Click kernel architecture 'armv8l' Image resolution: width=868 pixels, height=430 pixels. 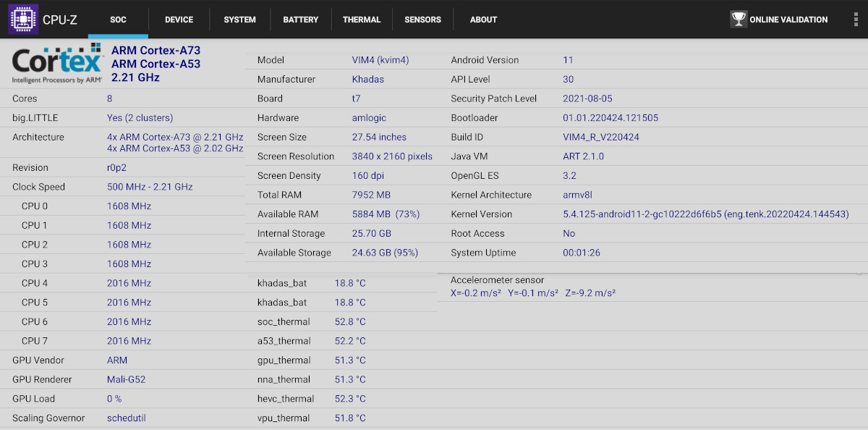(x=578, y=195)
